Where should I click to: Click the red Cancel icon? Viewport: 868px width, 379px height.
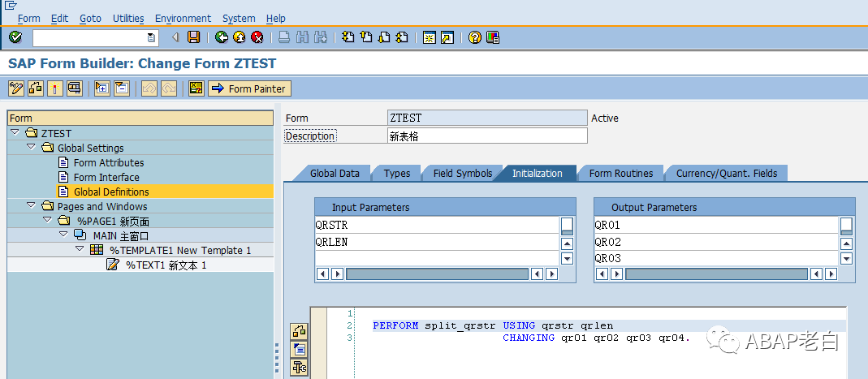[257, 37]
